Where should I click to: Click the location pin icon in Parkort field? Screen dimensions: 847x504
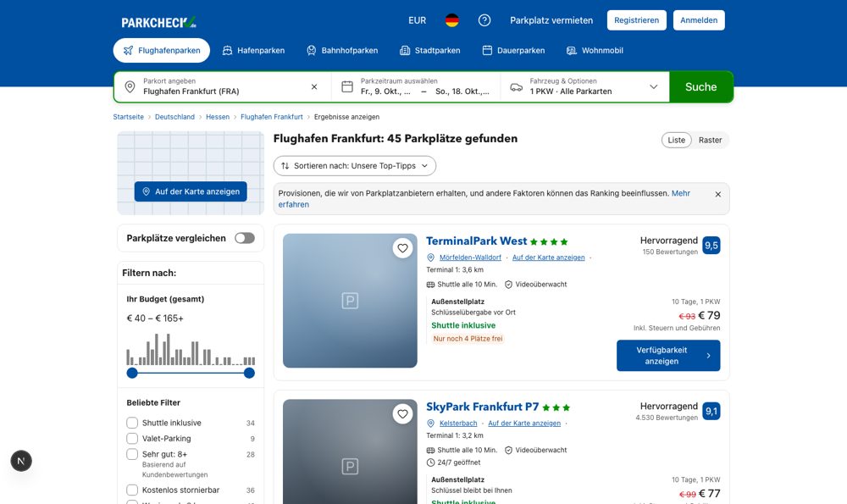click(x=130, y=87)
